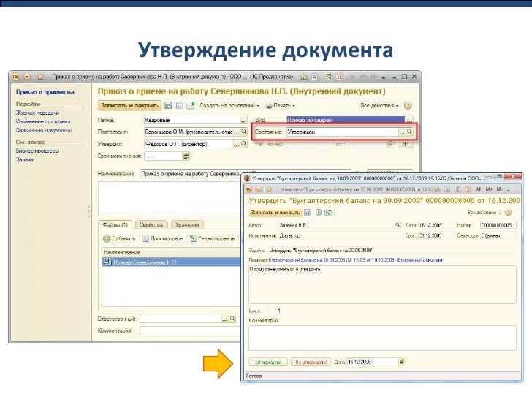Click the ellipsis chooser button of the Ответственный field
This screenshot has height=399, width=532.
225,319
